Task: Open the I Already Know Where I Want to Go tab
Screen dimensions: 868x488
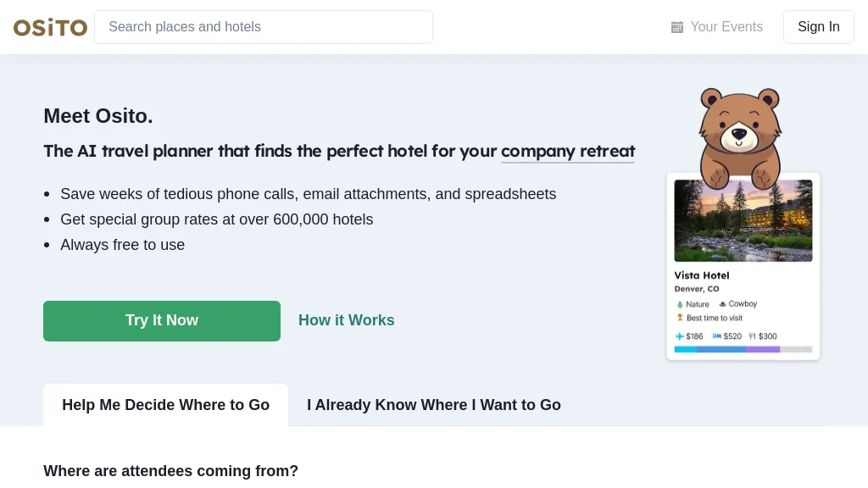Action: [434, 405]
